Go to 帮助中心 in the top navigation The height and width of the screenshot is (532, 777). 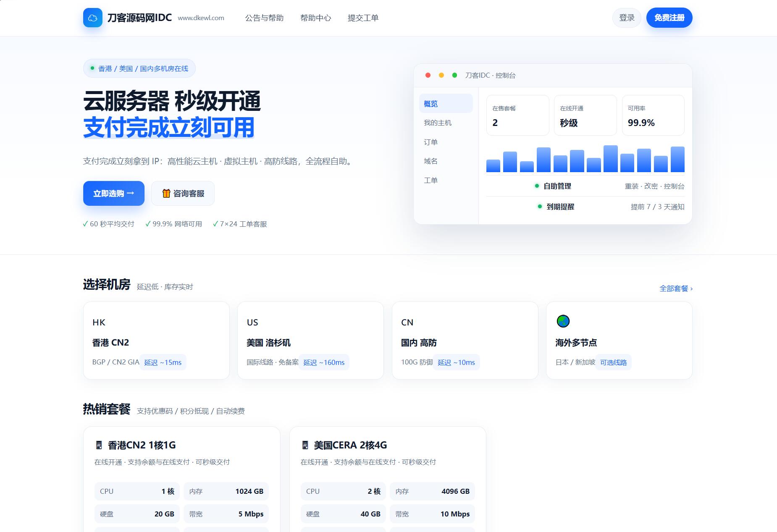tap(316, 18)
